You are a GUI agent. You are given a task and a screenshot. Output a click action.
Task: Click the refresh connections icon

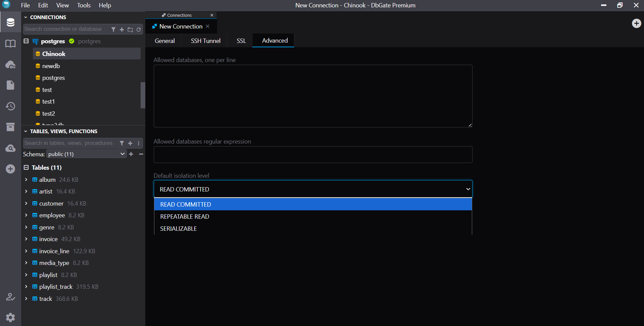point(139,30)
